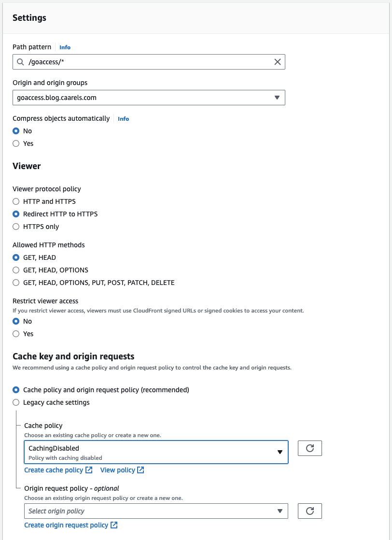The width and height of the screenshot is (392, 540).
Task: Open the Select origin policy dropdown
Action: 156,511
